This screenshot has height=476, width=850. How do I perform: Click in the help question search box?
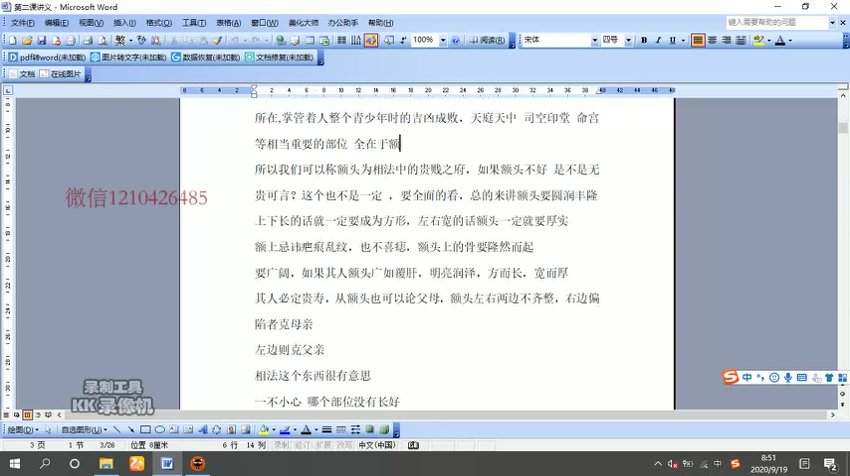click(x=777, y=22)
